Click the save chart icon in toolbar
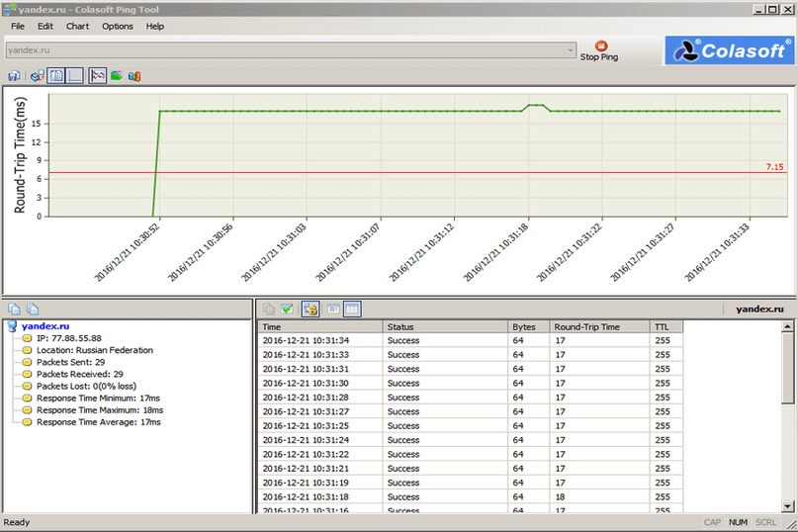798x532 pixels. tap(14, 75)
